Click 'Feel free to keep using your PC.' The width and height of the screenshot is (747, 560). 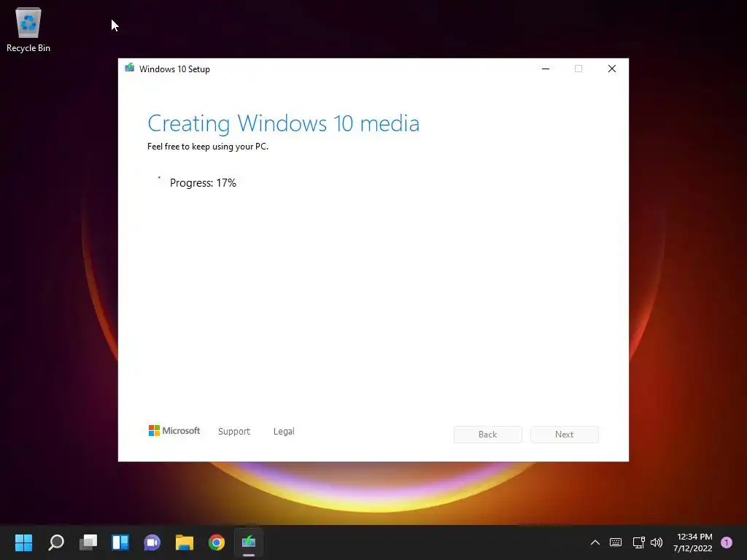208,147
